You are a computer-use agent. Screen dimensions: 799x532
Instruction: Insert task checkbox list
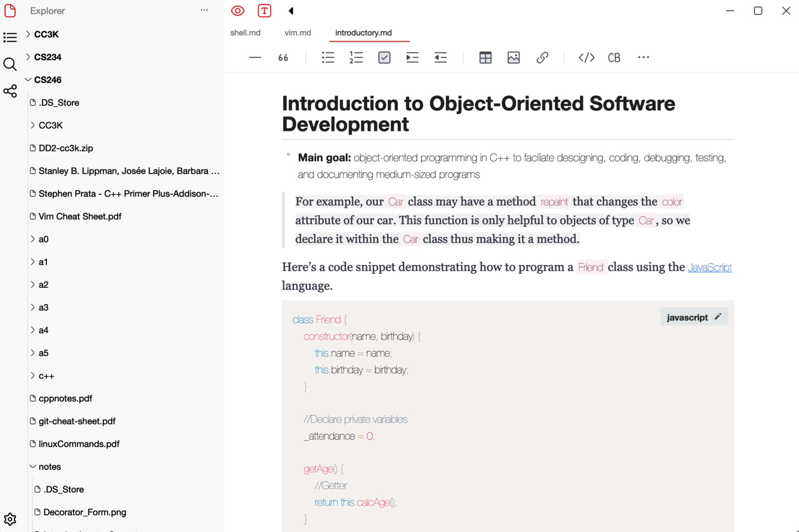[x=384, y=57]
